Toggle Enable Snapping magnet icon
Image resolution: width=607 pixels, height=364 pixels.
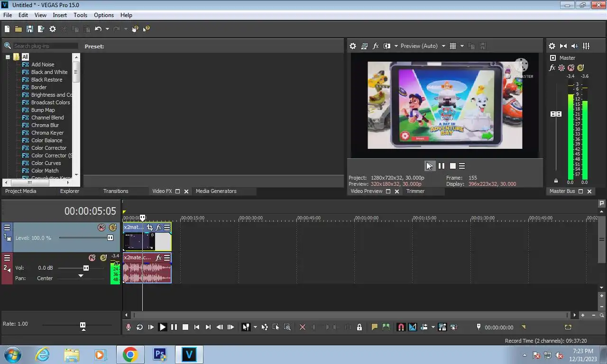pos(401,327)
